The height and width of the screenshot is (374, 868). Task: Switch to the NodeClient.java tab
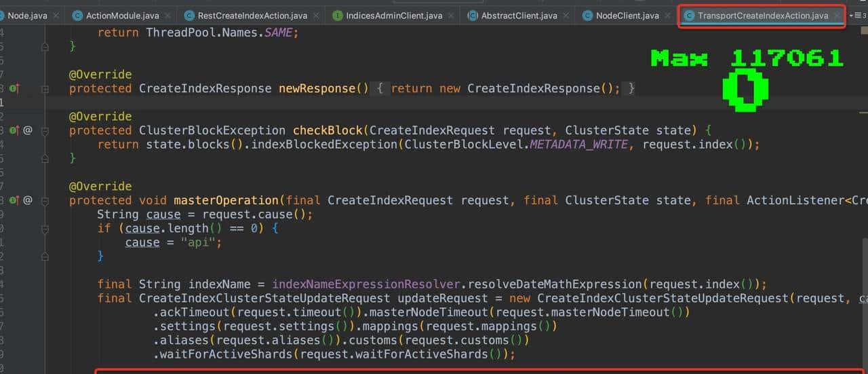point(627,15)
